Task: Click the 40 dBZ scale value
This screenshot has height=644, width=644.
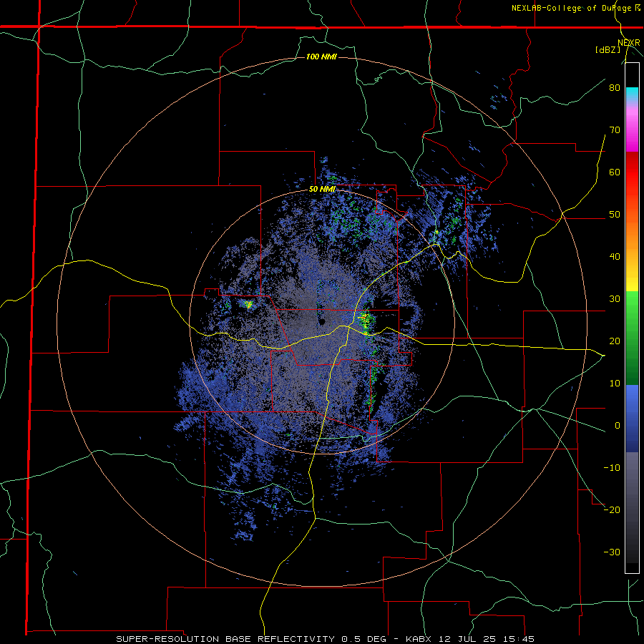Action: point(615,257)
